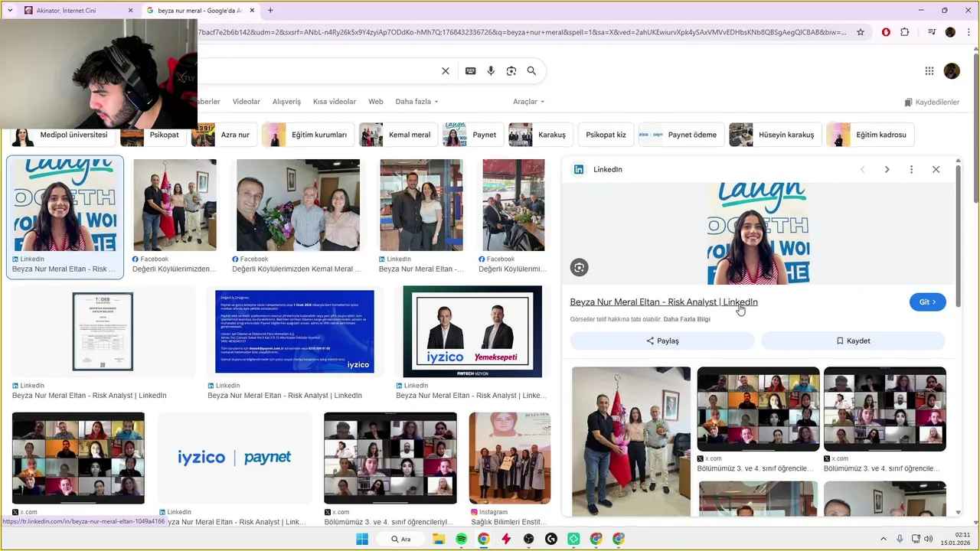Select the Hüseyin karakuş filter chip

776,135
